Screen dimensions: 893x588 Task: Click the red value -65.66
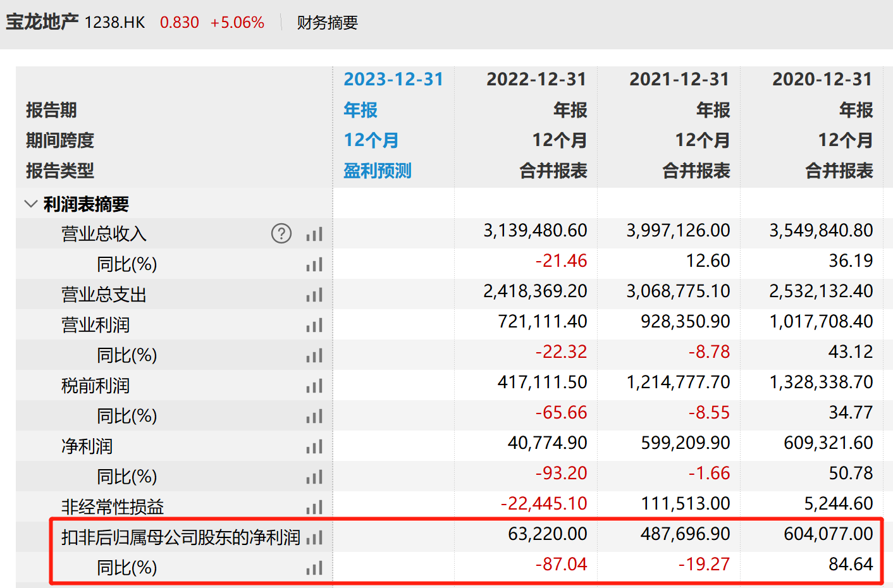(x=562, y=412)
